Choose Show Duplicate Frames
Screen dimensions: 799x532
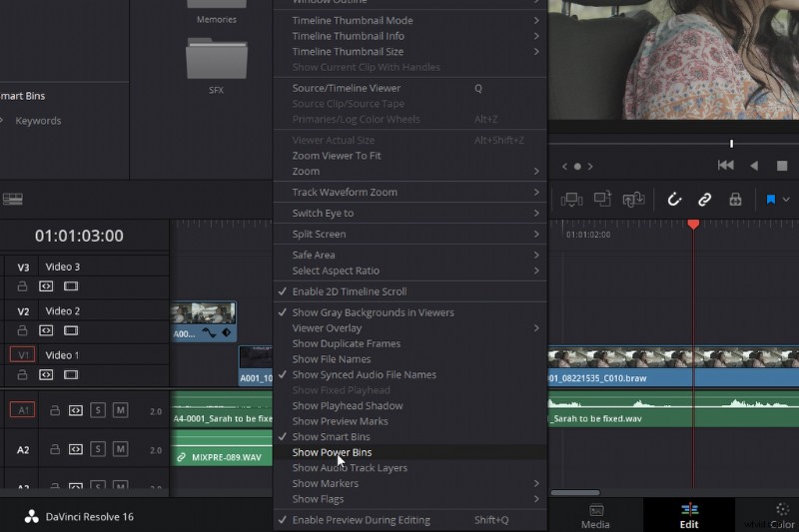(410, 343)
